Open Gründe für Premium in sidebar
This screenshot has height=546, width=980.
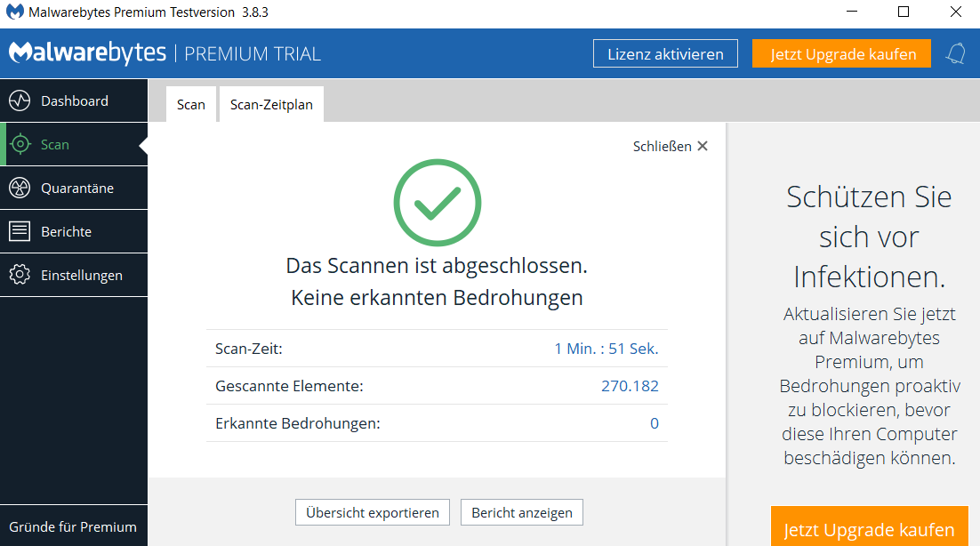[x=73, y=526]
